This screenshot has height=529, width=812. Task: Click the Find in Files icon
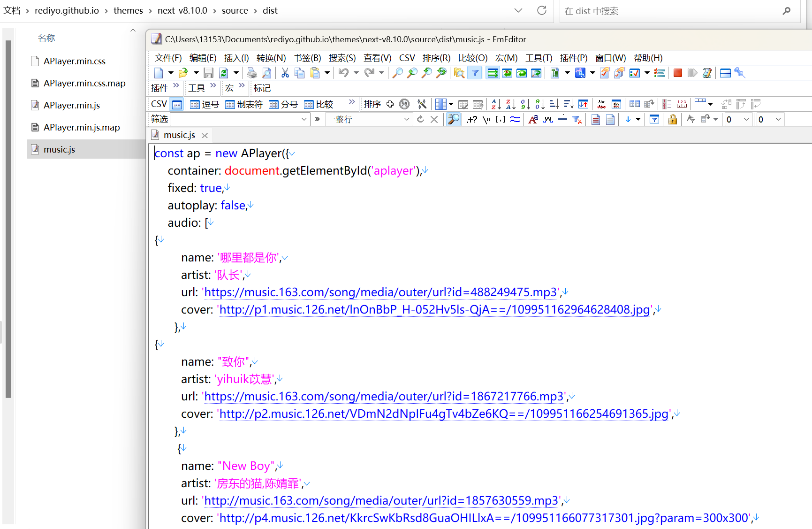(x=459, y=73)
